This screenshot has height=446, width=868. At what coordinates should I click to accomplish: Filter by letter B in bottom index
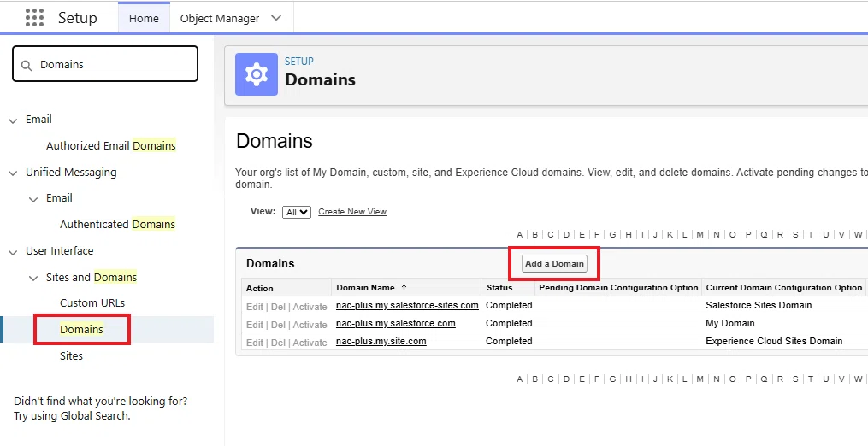click(x=534, y=379)
